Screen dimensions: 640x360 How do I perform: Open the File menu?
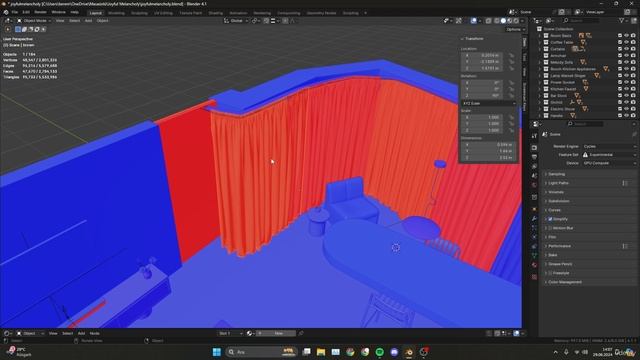pyautogui.click(x=14, y=12)
